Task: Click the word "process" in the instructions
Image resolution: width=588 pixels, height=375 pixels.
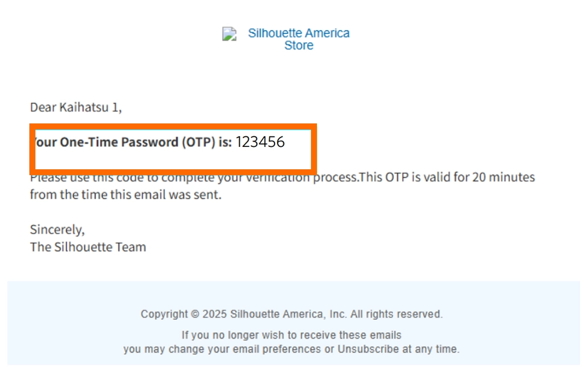Action: [335, 178]
